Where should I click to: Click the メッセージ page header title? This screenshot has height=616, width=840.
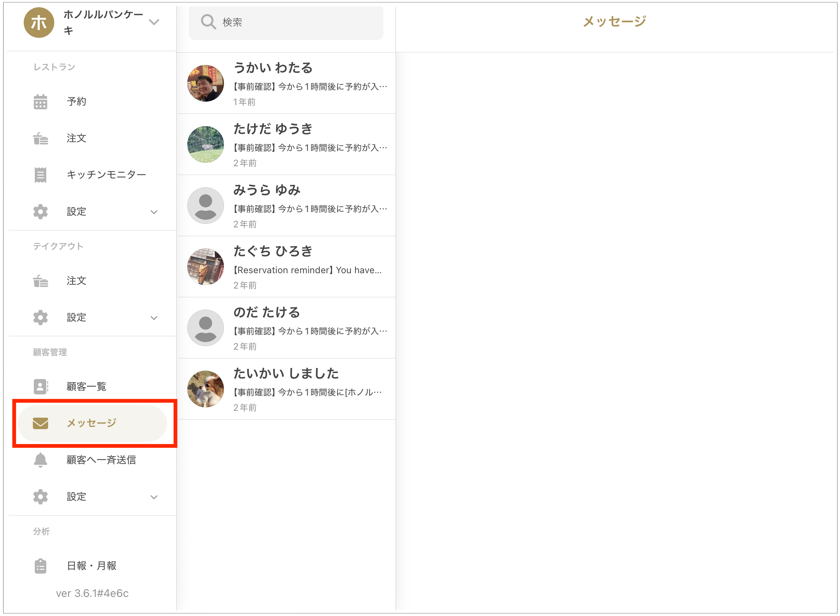[615, 21]
